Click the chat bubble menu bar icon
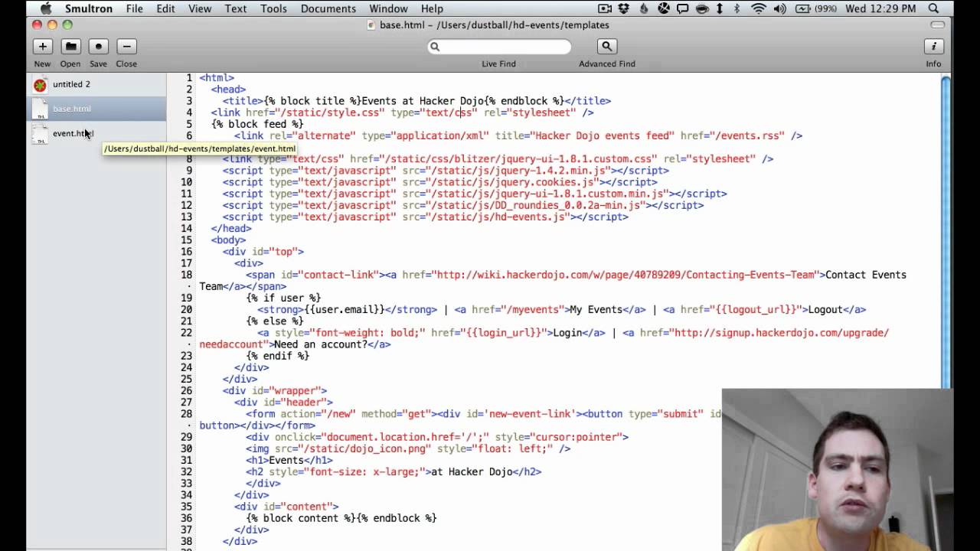Screen dimensions: 980x551 click(x=683, y=8)
